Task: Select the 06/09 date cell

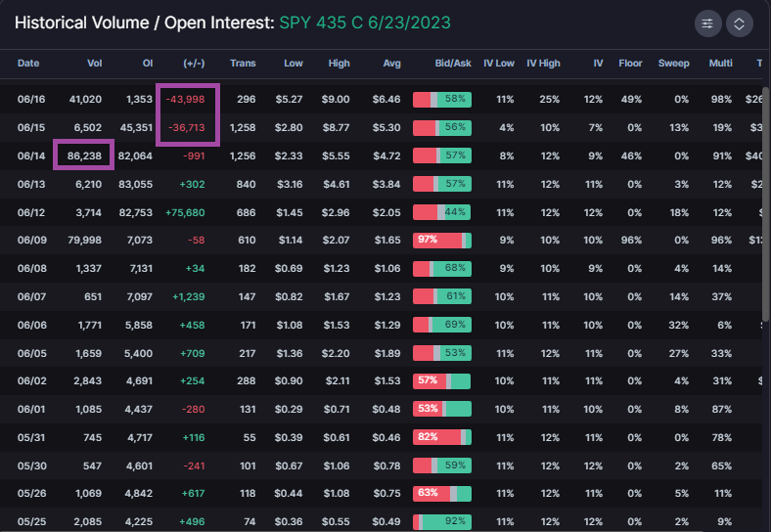Action: click(32, 241)
